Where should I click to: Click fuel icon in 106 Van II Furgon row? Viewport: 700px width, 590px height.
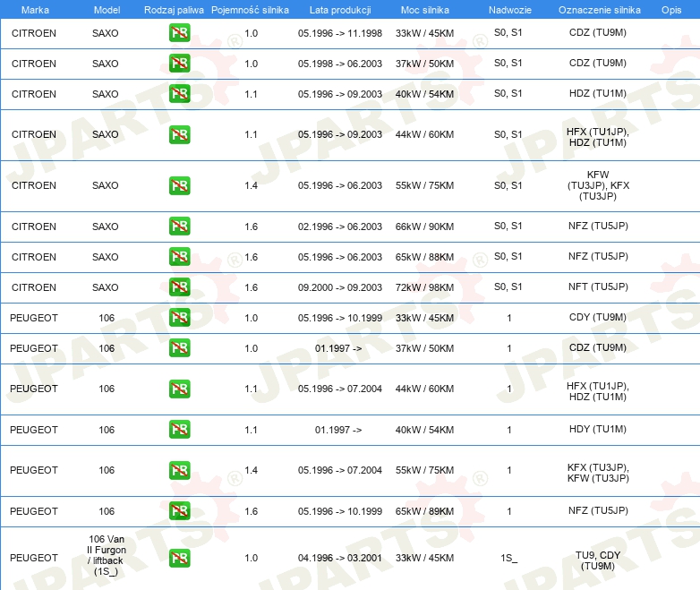tap(179, 559)
